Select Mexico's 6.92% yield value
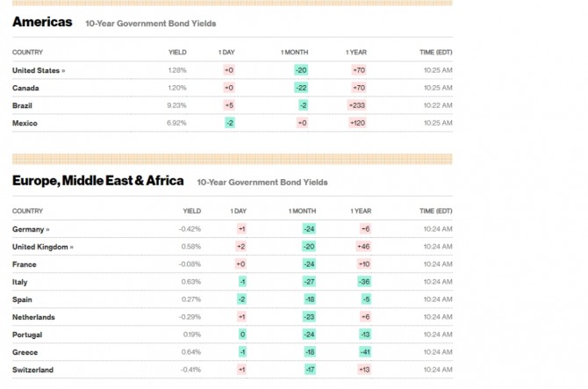The image size is (588, 389). (x=176, y=123)
